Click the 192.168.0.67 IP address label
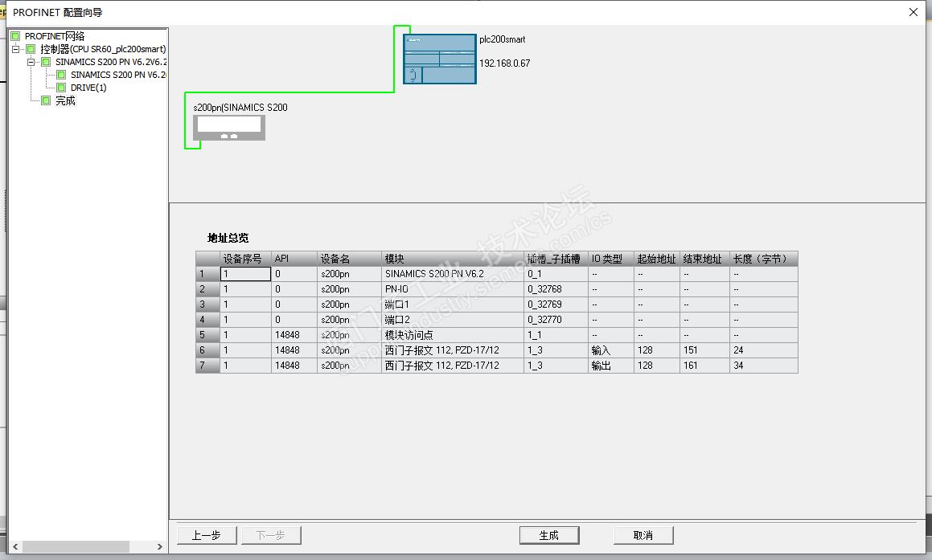 click(505, 63)
